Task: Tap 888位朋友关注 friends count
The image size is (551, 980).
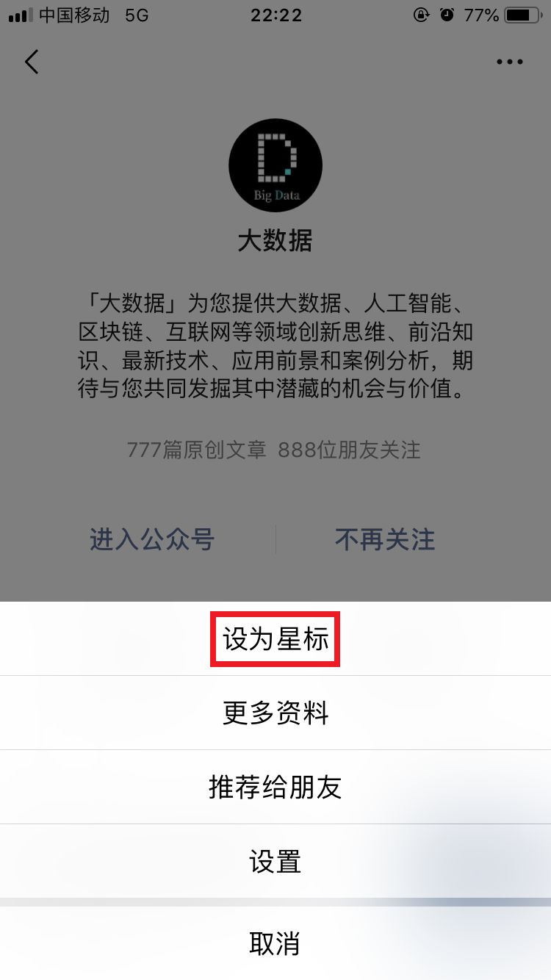Action: [349, 450]
